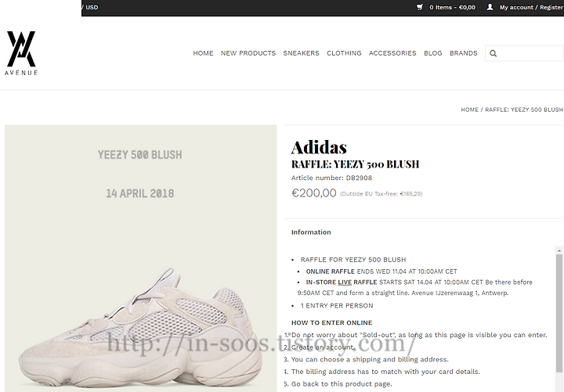Screen dimensions: 564x392
Task: Open the Home menu item
Action: 203,53
